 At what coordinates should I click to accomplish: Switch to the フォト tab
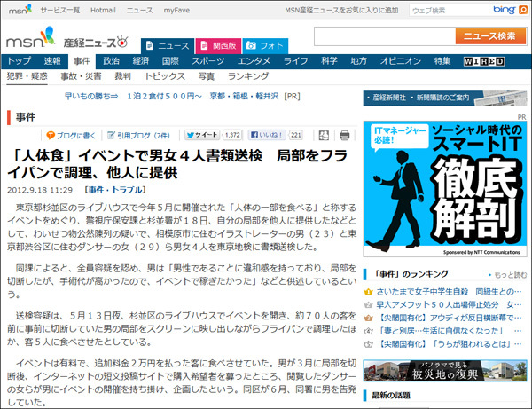[x=264, y=45]
